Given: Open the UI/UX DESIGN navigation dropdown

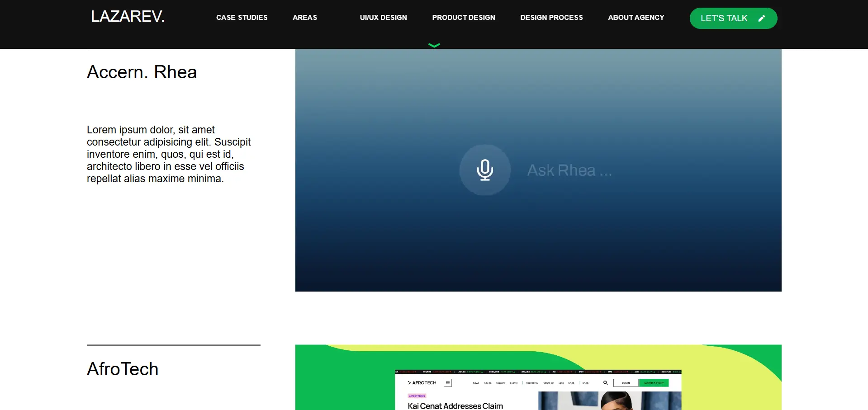Looking at the screenshot, I should coord(383,18).
